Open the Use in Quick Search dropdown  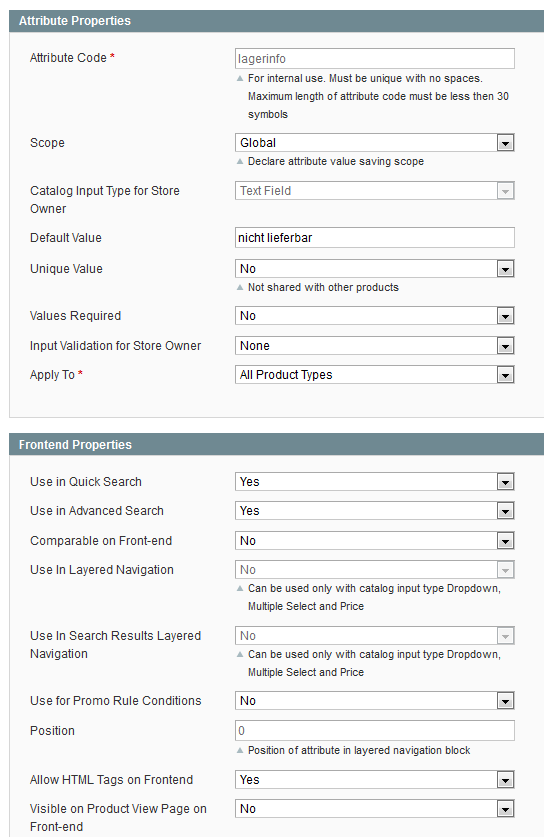coord(374,481)
